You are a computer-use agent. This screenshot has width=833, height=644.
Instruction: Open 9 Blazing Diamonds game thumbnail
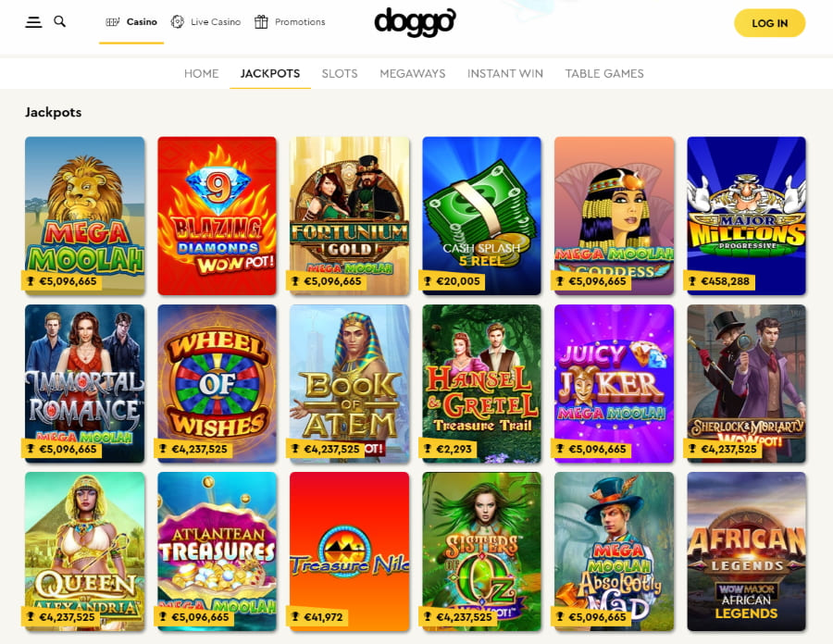point(217,216)
